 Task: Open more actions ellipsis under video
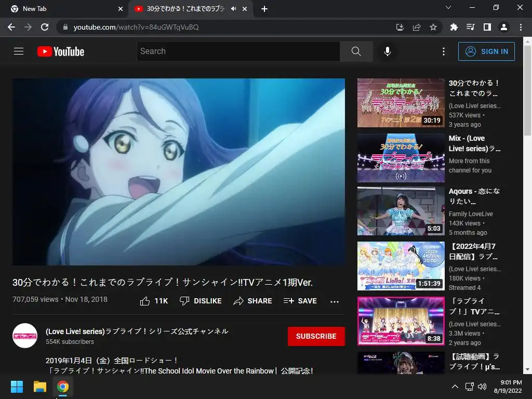pos(335,302)
